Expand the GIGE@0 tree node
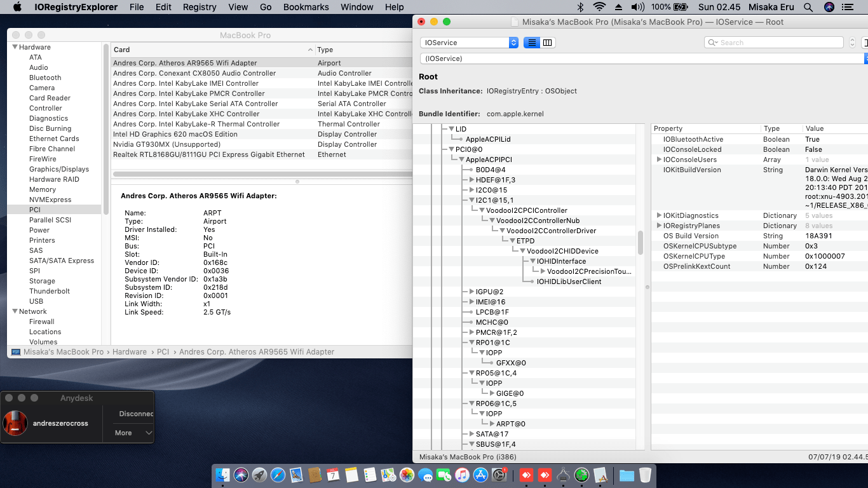This screenshot has height=488, width=868. tap(491, 393)
